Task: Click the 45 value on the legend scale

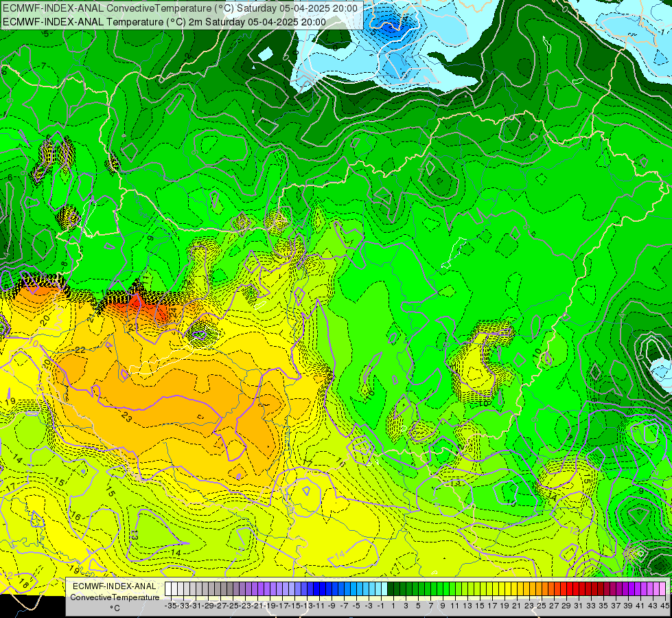Action: (664, 606)
